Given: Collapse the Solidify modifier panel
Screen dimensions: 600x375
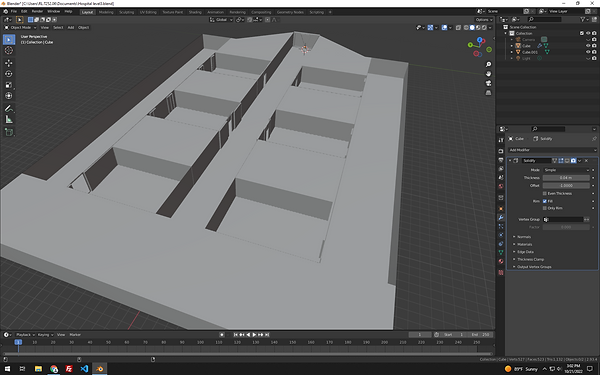Looking at the screenshot, I should coord(510,161).
